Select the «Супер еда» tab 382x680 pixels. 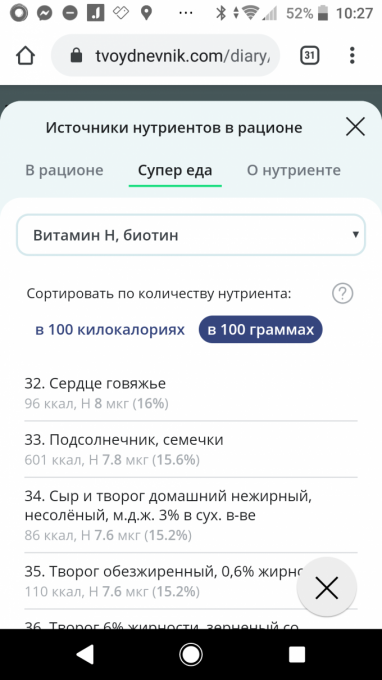(175, 170)
